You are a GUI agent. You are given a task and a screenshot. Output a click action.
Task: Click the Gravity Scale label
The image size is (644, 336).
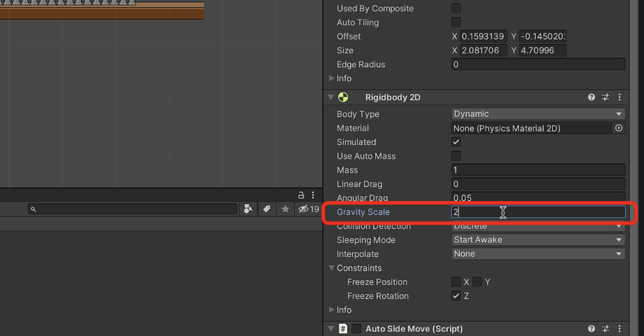[x=363, y=212]
